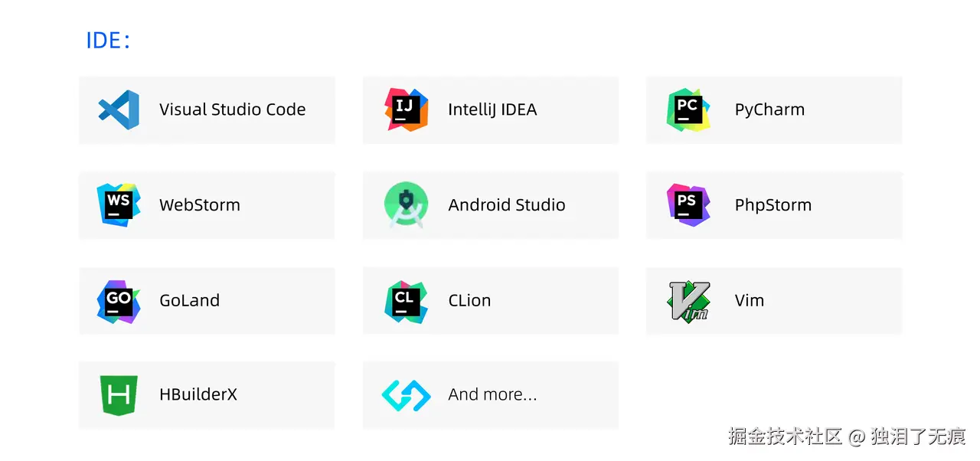Select the IntelliJ IDEA text label

(x=492, y=110)
